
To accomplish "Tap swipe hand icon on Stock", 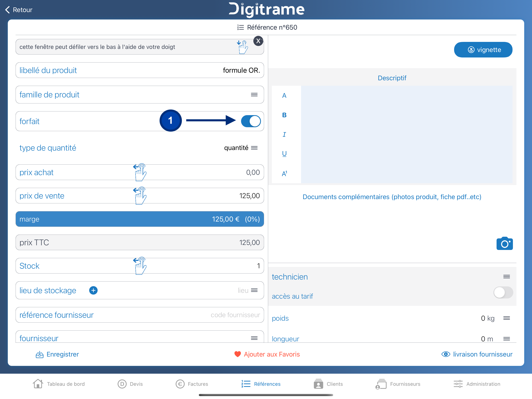I will point(140,266).
